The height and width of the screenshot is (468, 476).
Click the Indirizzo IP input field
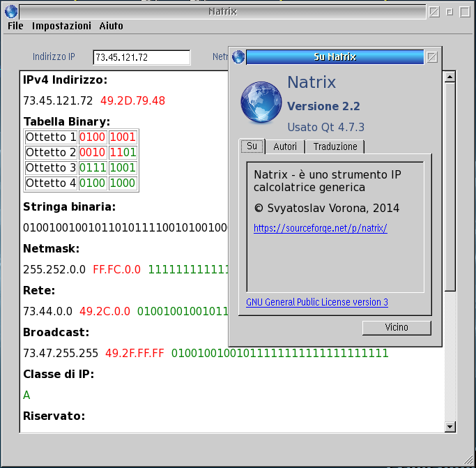tap(141, 57)
